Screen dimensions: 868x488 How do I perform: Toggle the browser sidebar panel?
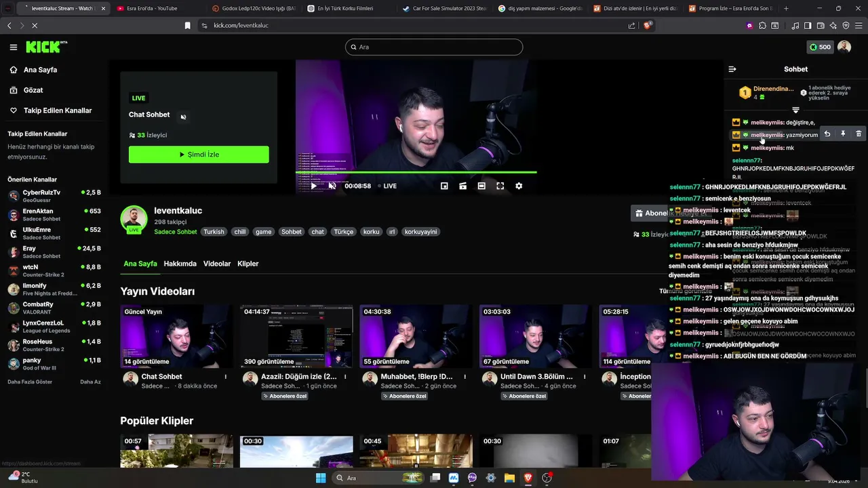(x=808, y=25)
